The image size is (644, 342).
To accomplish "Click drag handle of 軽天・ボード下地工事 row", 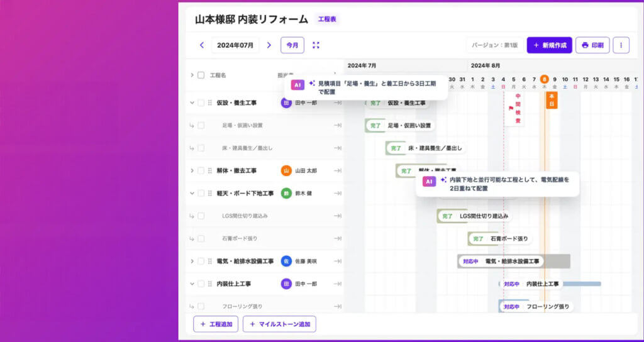I will click(x=210, y=193).
